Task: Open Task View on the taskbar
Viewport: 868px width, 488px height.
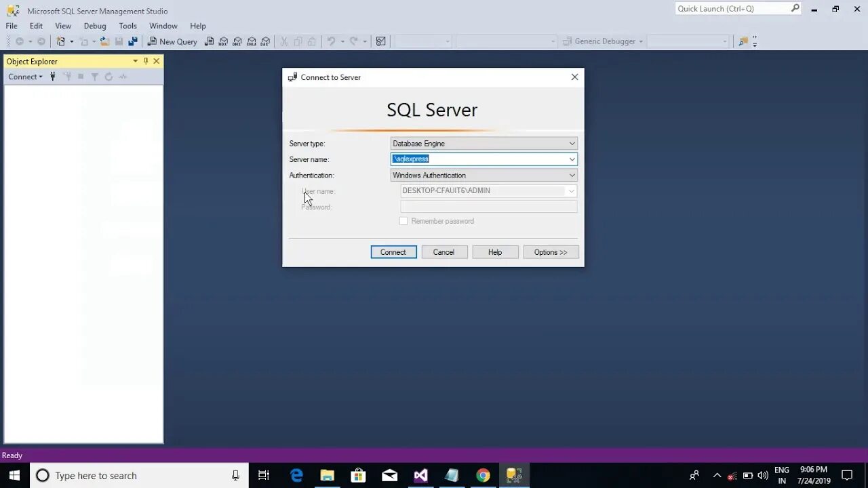Action: click(264, 476)
